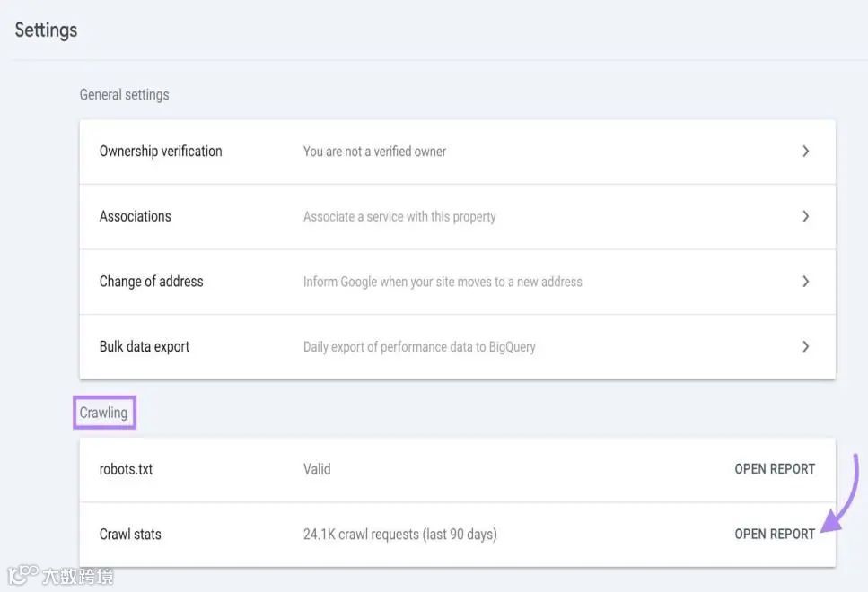The image size is (868, 592).
Task: Click the highlighted Crawling section heading
Action: tap(104, 413)
